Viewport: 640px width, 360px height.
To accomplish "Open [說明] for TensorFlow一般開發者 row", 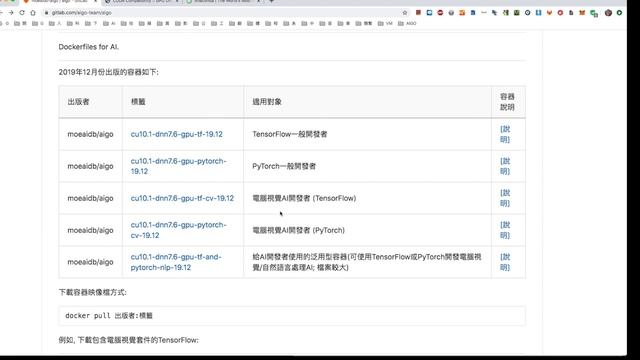I will tap(505, 134).
